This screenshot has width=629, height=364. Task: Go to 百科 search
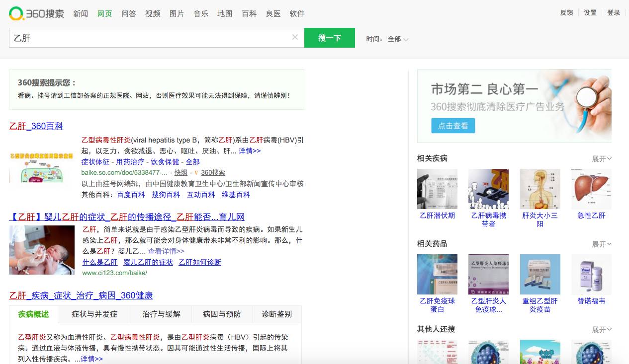[x=249, y=13]
